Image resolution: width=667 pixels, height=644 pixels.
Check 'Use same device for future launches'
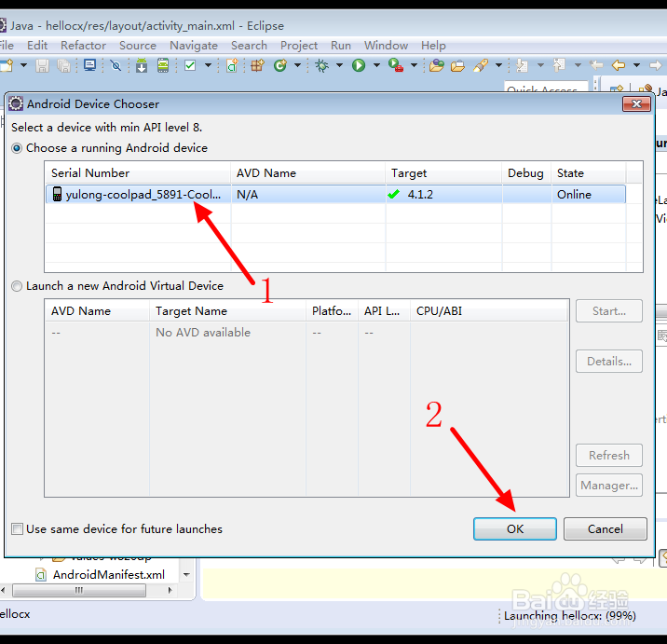pyautogui.click(x=17, y=529)
